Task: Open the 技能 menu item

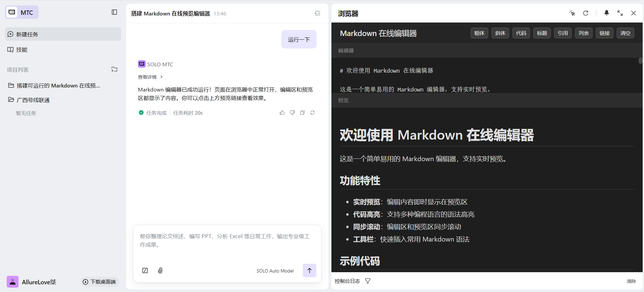Action: pyautogui.click(x=22, y=50)
